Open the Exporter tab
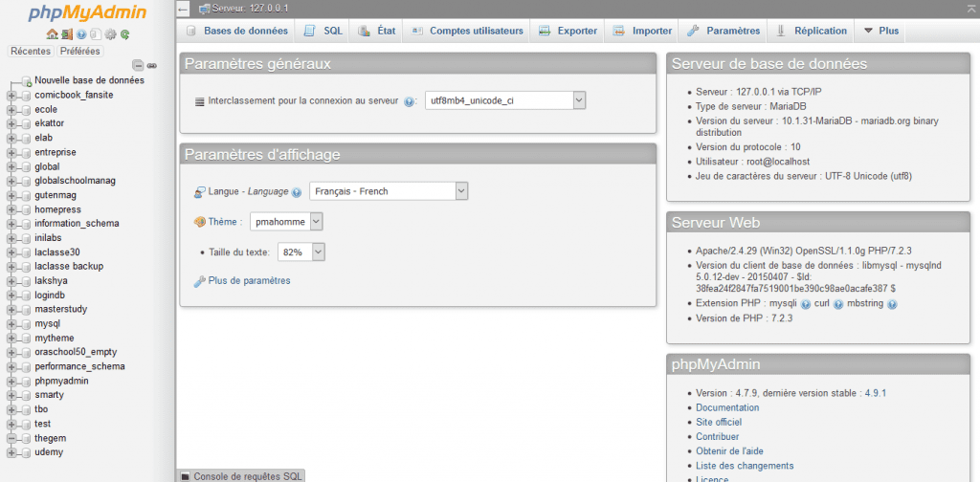 pyautogui.click(x=568, y=31)
